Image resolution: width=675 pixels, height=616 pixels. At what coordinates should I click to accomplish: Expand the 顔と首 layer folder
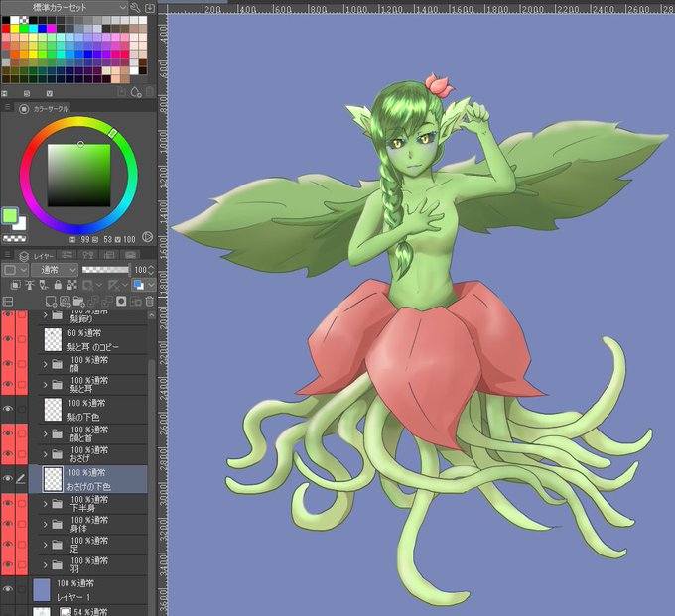pos(46,434)
